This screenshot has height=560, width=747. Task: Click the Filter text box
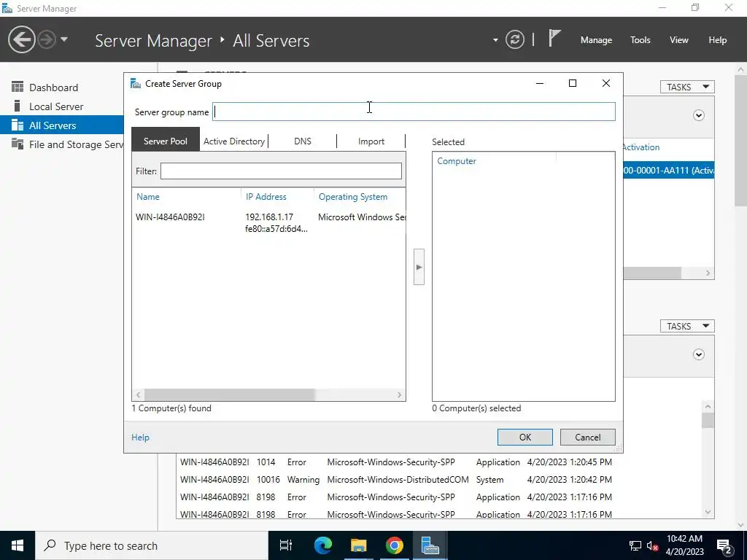pos(281,171)
